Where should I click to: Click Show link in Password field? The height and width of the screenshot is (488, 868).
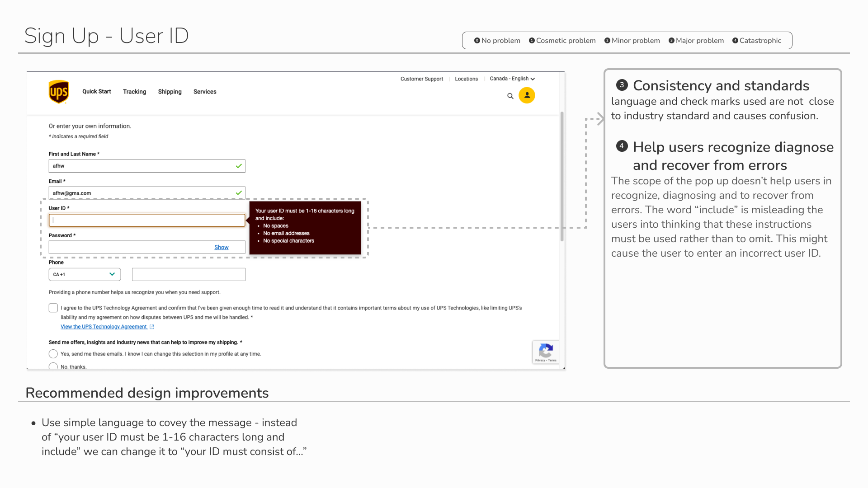pos(221,247)
